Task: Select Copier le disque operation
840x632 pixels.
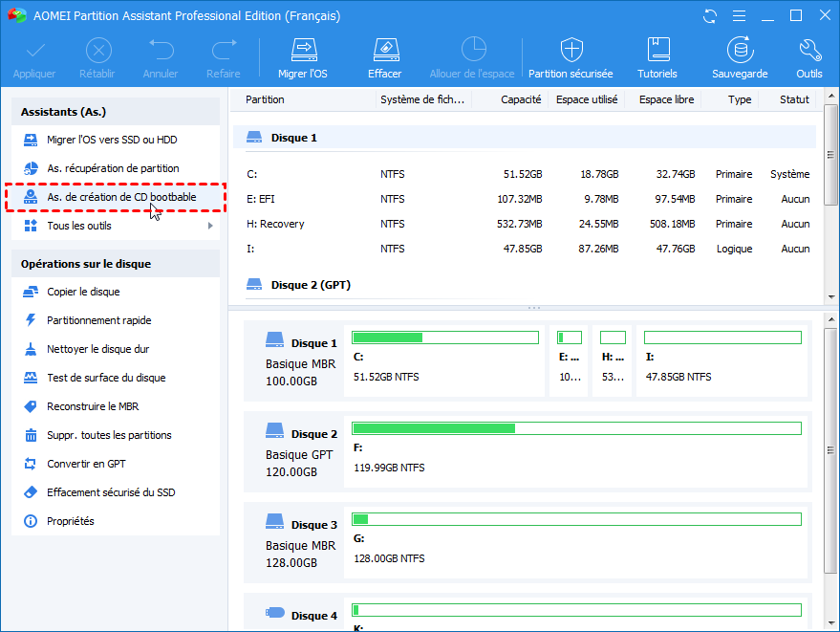Action: (83, 292)
